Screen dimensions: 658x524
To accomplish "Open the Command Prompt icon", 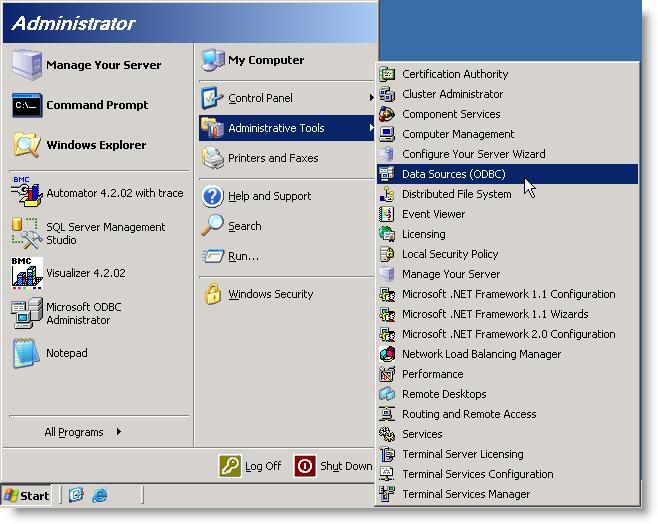I will click(x=27, y=105).
